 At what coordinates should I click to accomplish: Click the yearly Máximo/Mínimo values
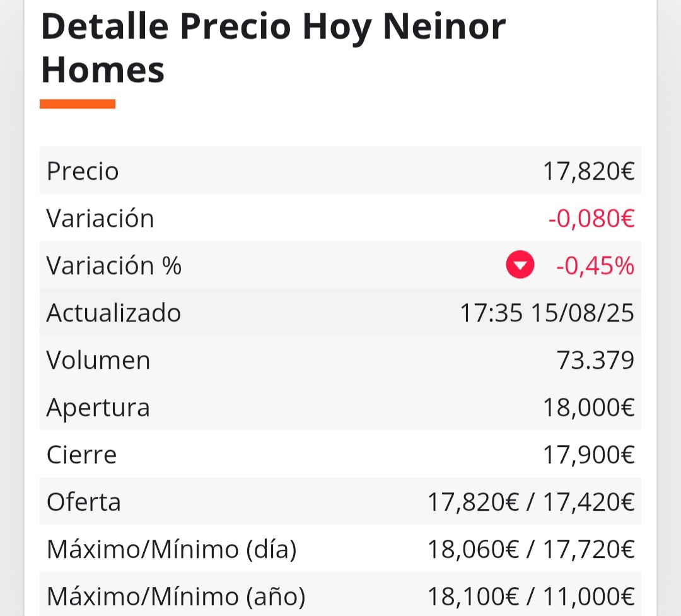point(531,596)
